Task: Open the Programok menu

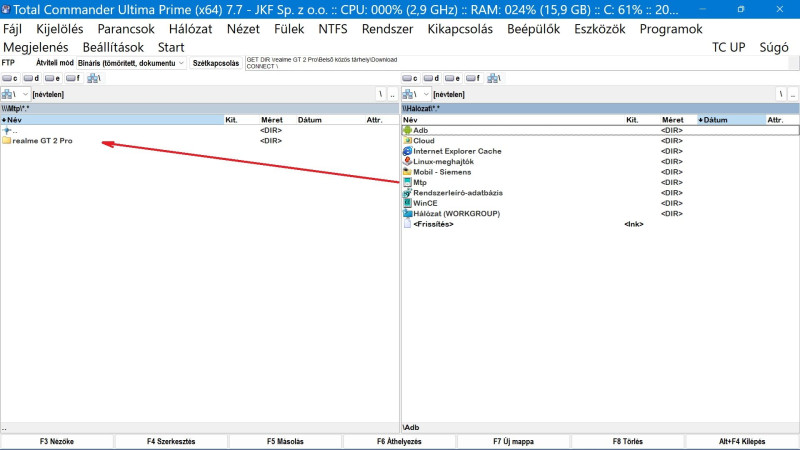Action: click(x=671, y=29)
